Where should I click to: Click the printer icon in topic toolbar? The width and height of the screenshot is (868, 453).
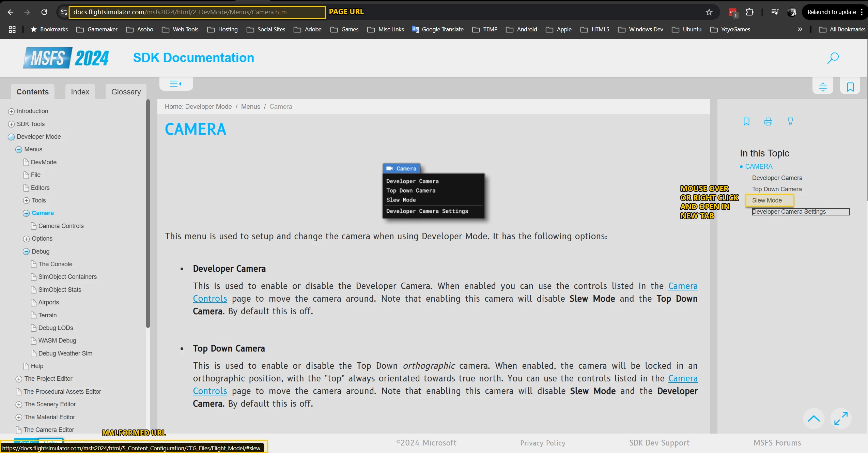coord(768,122)
